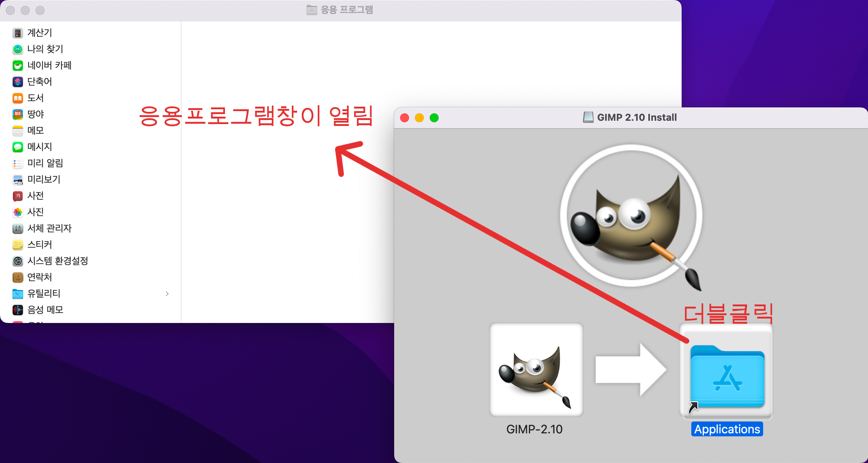Viewport: 868px width, 463px height.
Task: Click the Naver Cafe (네이버 카페) icon
Action: [x=17, y=66]
